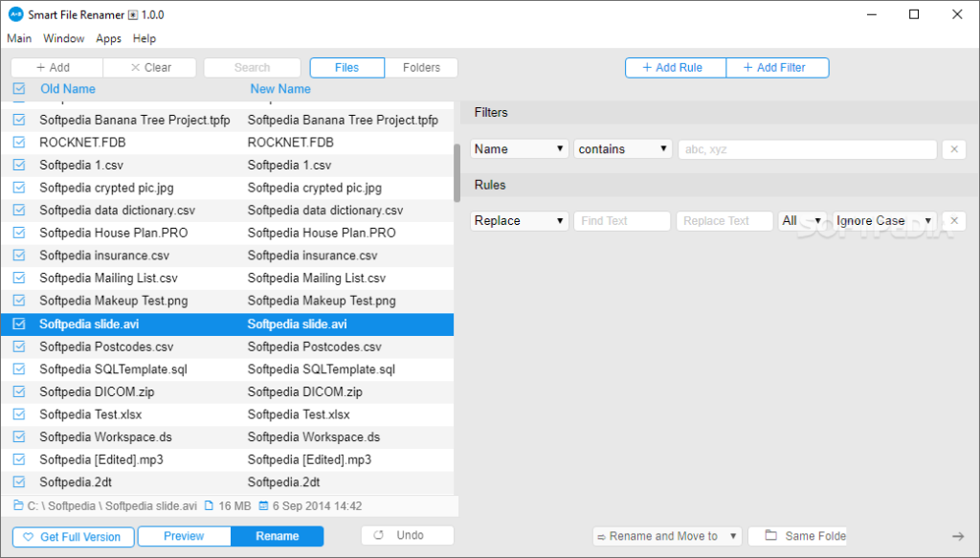Click the date calendar icon in status bar
The width and height of the screenshot is (980, 558).
(263, 505)
